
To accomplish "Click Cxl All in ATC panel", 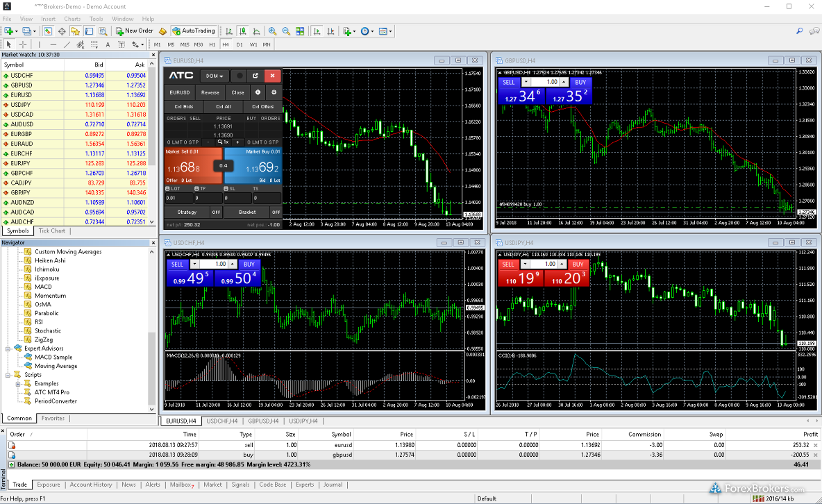I will 224,106.
